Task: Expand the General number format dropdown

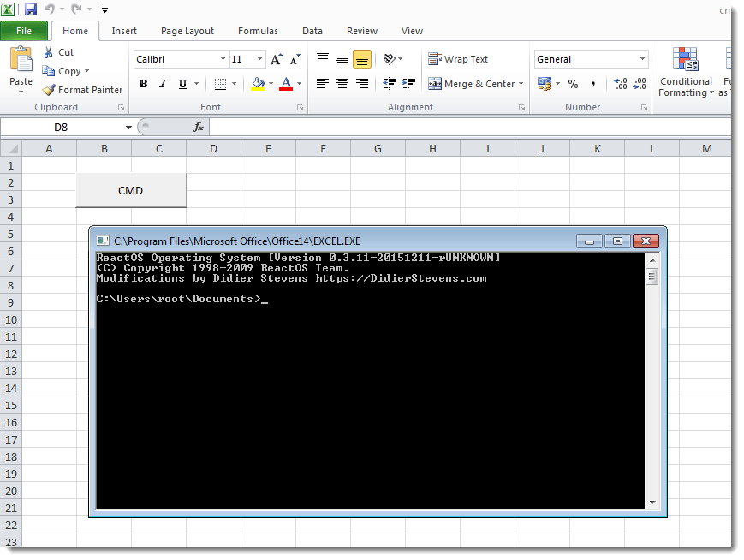Action: pyautogui.click(x=643, y=59)
